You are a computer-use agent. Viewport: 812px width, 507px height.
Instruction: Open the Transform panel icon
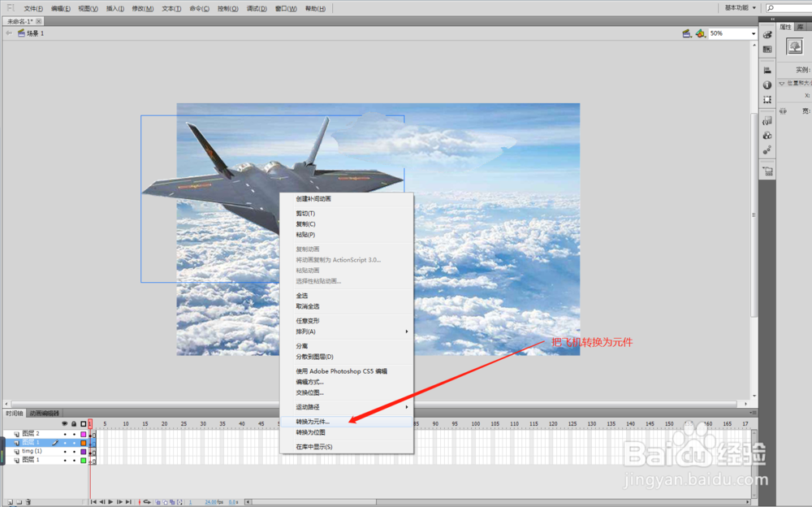(x=767, y=100)
